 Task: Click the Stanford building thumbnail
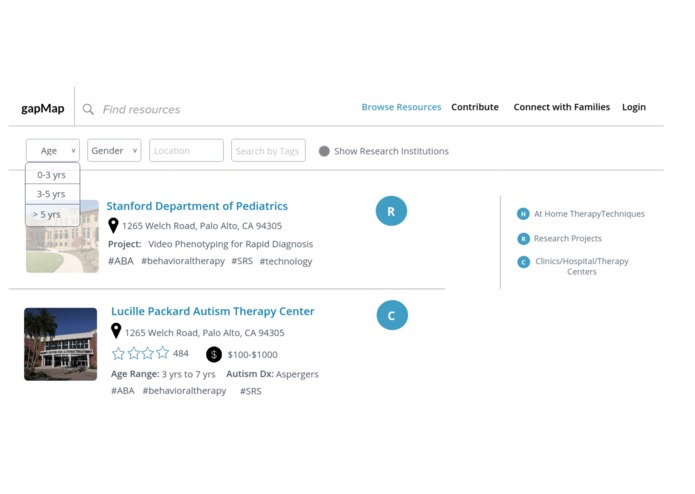62,236
